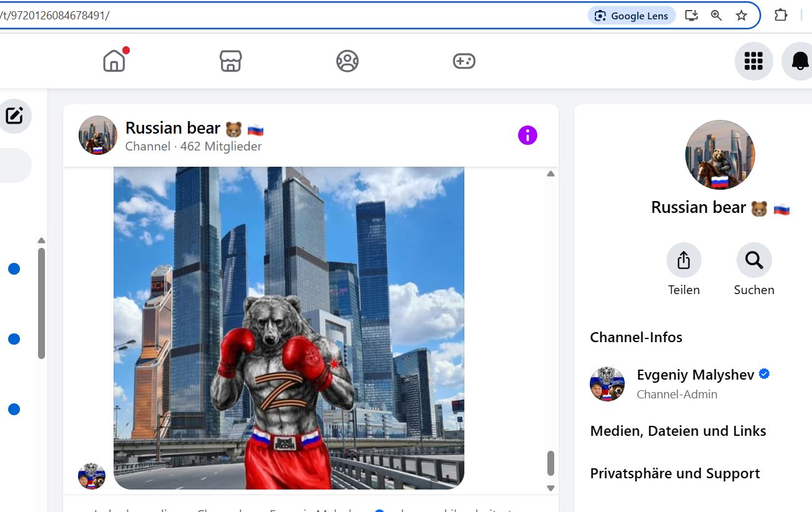Click the chat scrollbar thumb
The width and height of the screenshot is (812, 512).
550,463
